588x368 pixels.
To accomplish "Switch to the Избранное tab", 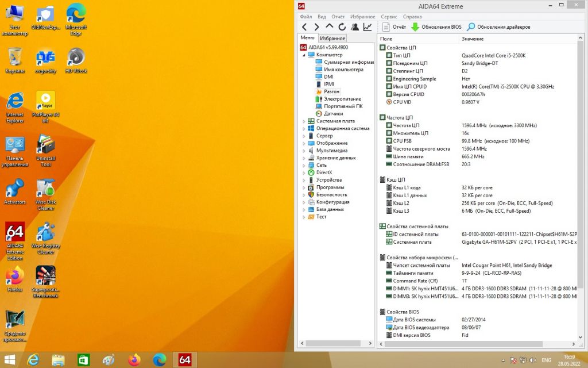I will [332, 39].
